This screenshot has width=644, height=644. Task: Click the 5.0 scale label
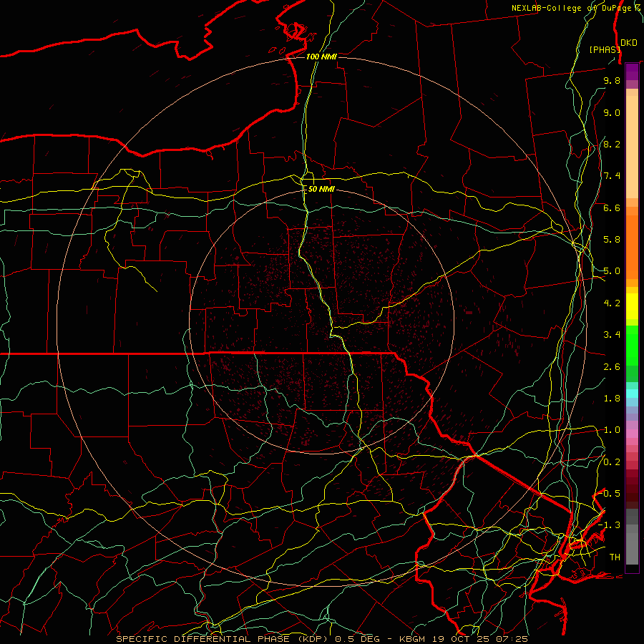point(612,271)
